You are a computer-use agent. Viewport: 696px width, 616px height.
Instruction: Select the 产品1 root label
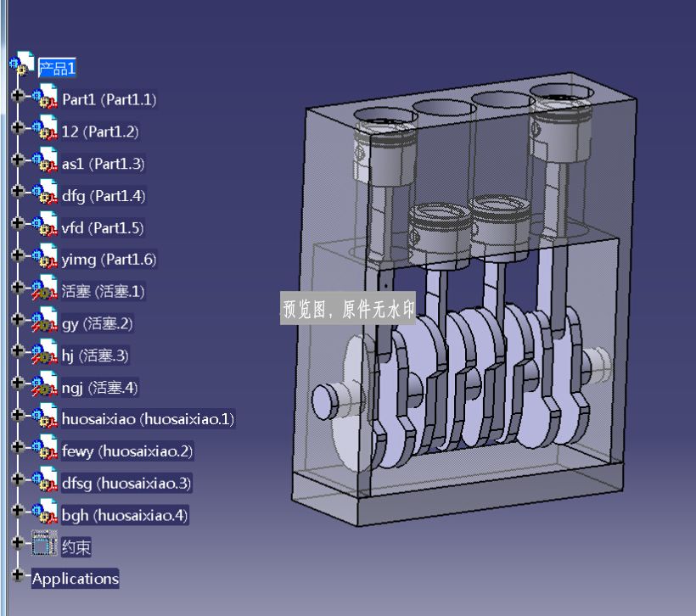(x=57, y=68)
